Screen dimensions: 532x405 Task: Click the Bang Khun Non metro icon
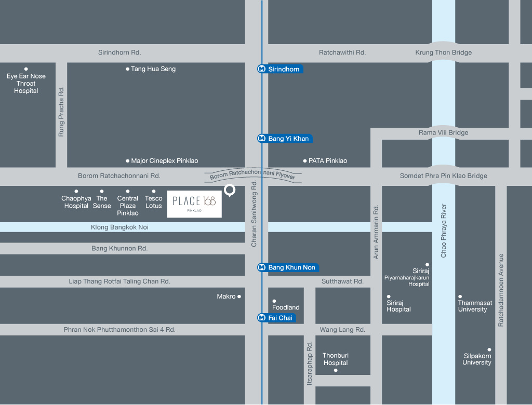(x=262, y=267)
